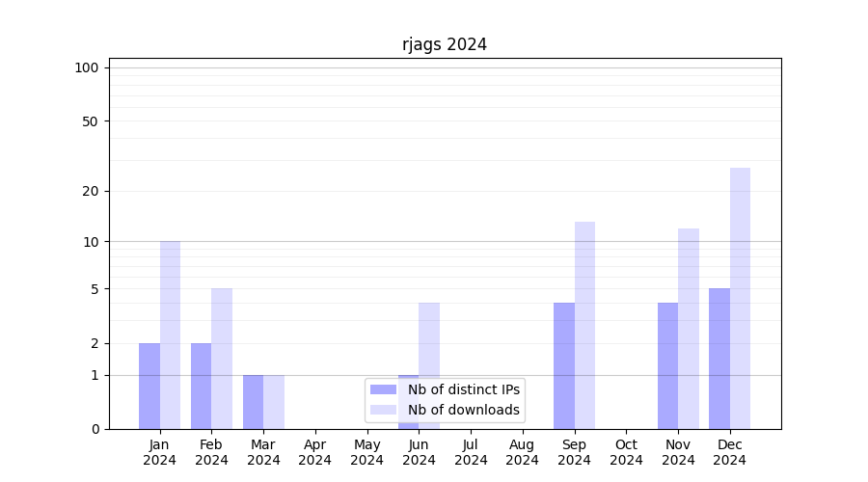Click the November distinct IPs bar

click(667, 365)
